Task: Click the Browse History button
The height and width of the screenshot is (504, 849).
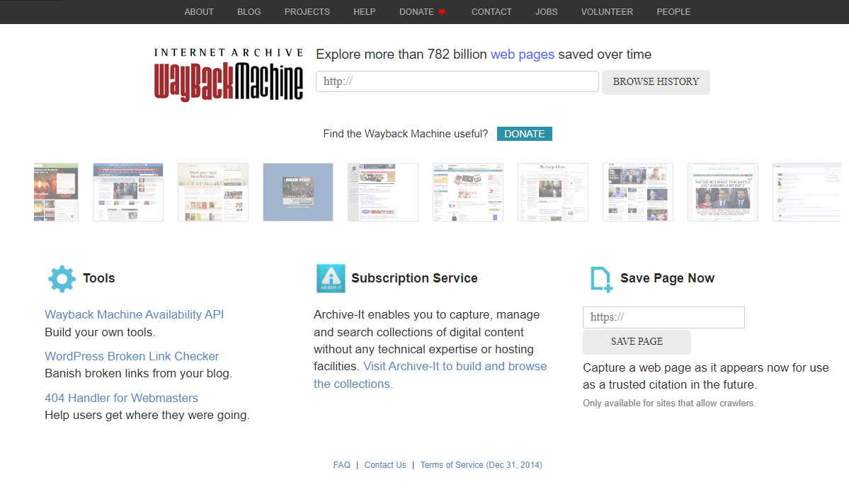Action: point(656,82)
